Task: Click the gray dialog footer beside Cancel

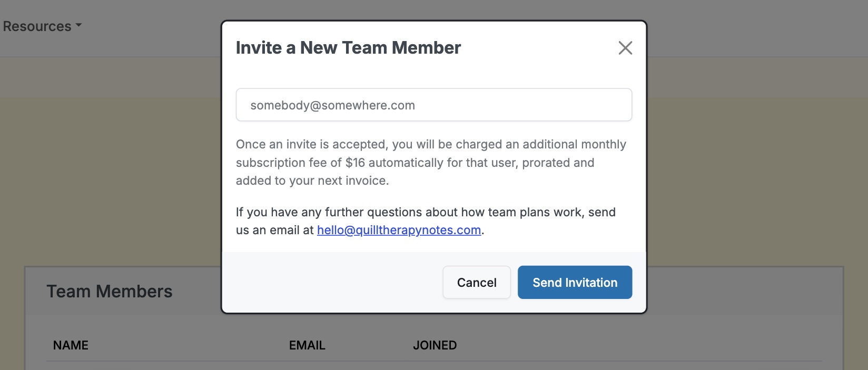Action: 332,282
